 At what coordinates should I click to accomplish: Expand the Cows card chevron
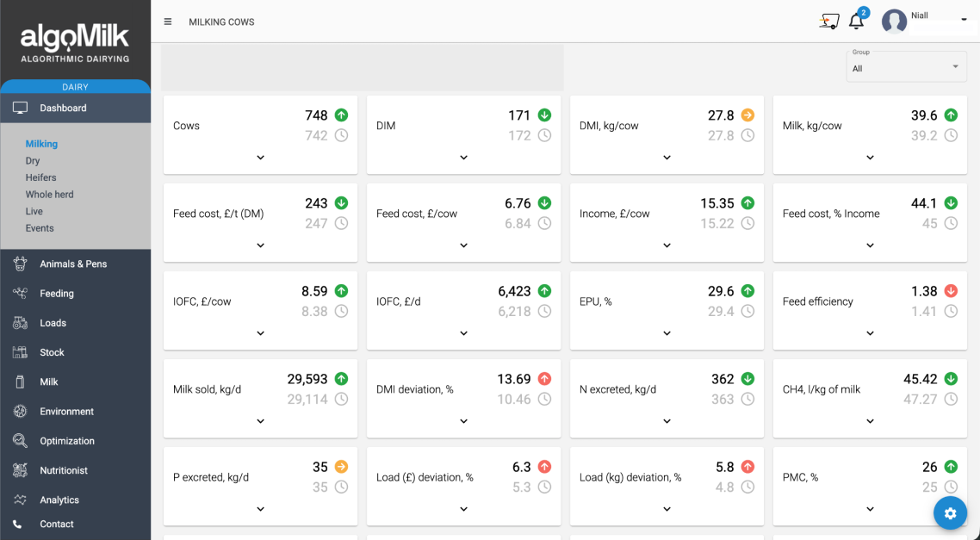coord(260,158)
